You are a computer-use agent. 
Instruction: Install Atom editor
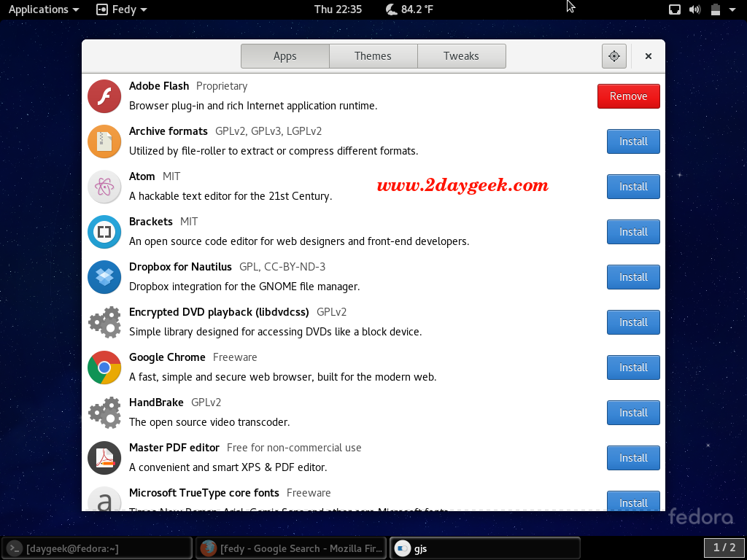[x=633, y=187]
